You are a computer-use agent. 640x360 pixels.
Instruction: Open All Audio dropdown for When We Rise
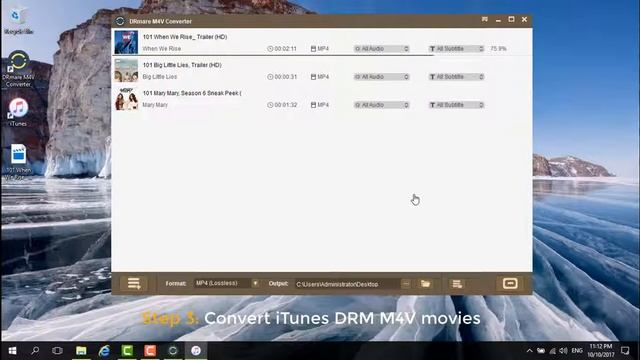click(381, 49)
